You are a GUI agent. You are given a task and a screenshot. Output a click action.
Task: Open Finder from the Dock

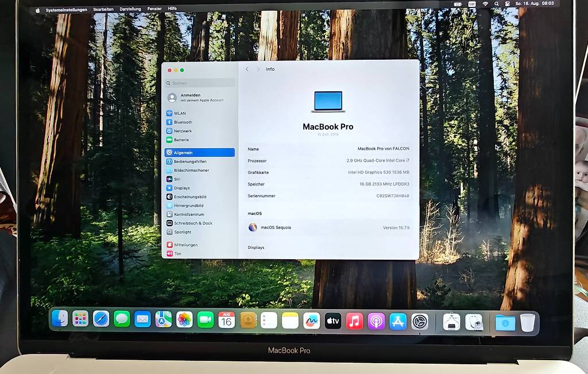60,318
